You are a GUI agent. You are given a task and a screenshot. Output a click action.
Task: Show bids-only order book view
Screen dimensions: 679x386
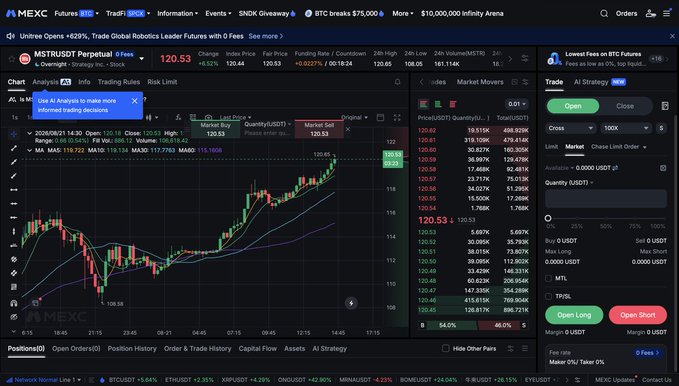pos(438,104)
